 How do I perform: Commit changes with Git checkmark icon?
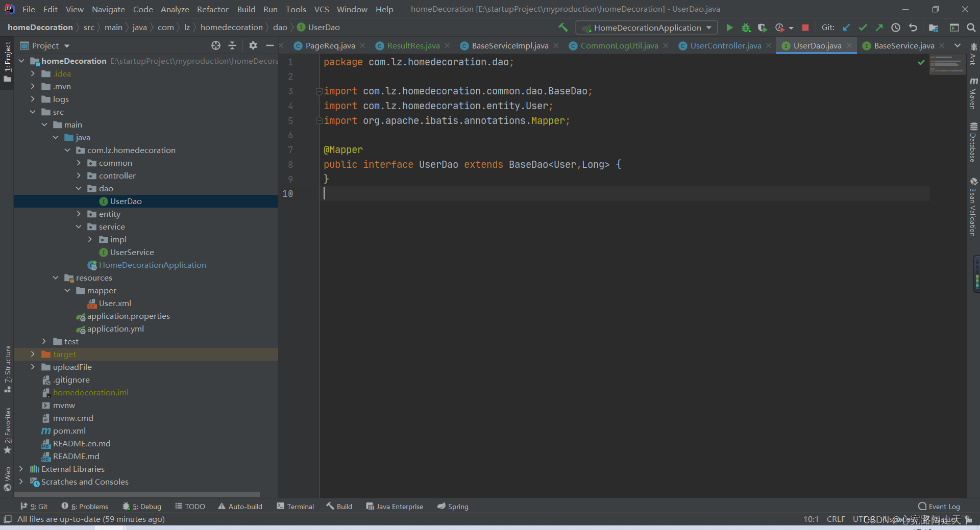pyautogui.click(x=863, y=28)
